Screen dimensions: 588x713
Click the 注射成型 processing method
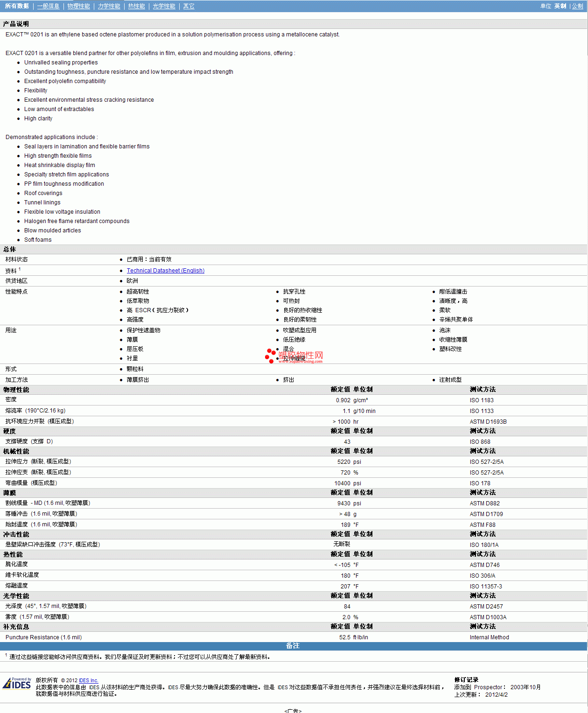450,380
